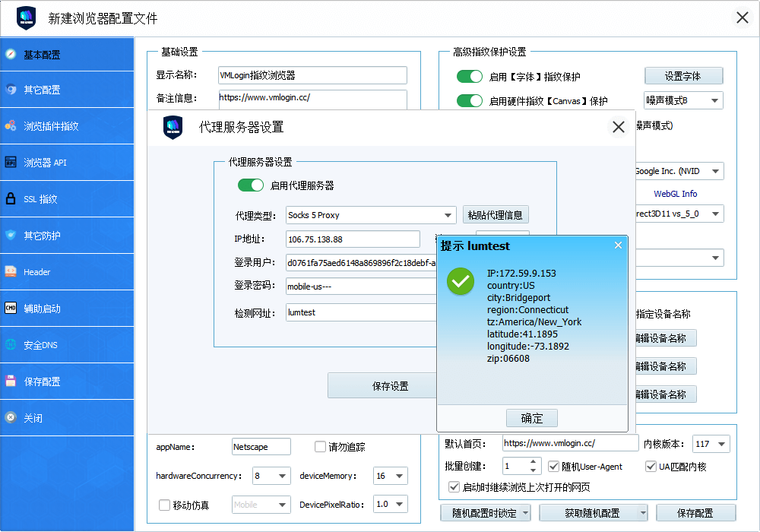This screenshot has height=532, width=760.
Task: Click the bottom-right 保存配置 button
Action: (x=695, y=512)
